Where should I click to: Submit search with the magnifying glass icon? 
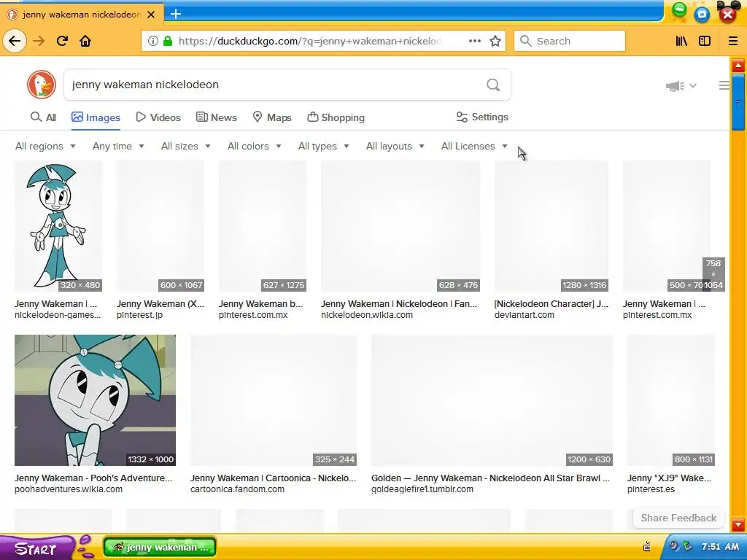click(x=493, y=85)
